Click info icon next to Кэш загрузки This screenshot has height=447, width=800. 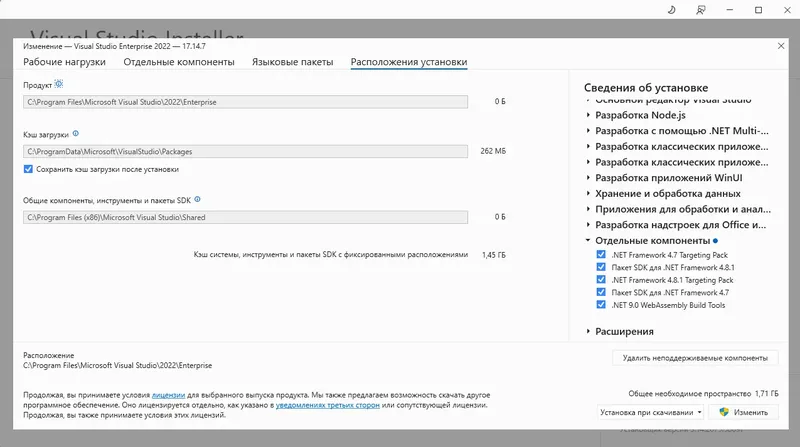coord(76,134)
